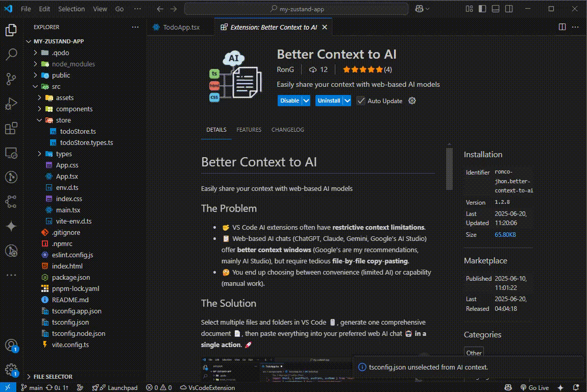Open the Search view in activity bar
Viewport: 587px width, 392px height.
(11, 54)
